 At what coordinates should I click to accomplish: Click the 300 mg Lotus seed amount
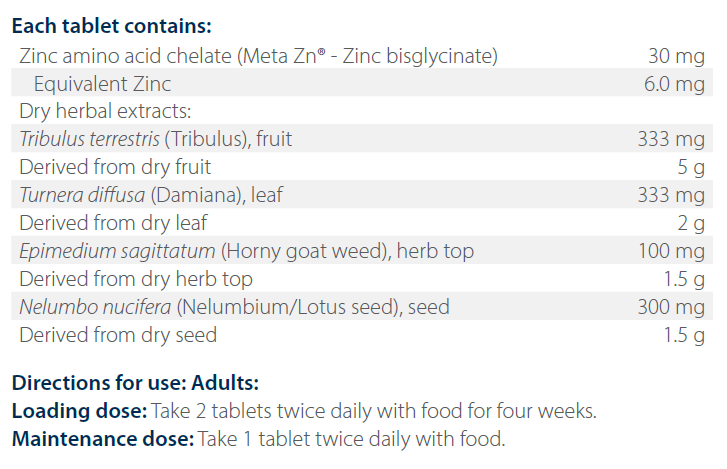[x=670, y=307]
